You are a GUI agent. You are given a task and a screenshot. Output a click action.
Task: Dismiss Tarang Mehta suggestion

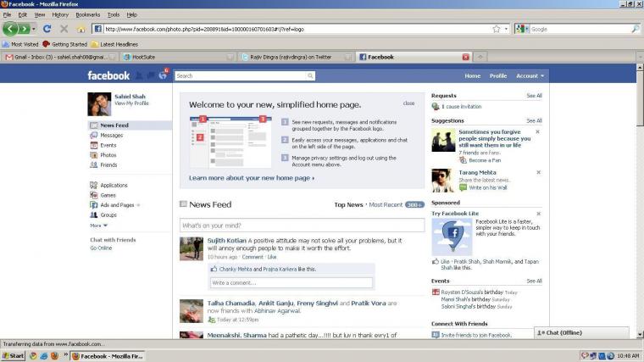[538, 172]
